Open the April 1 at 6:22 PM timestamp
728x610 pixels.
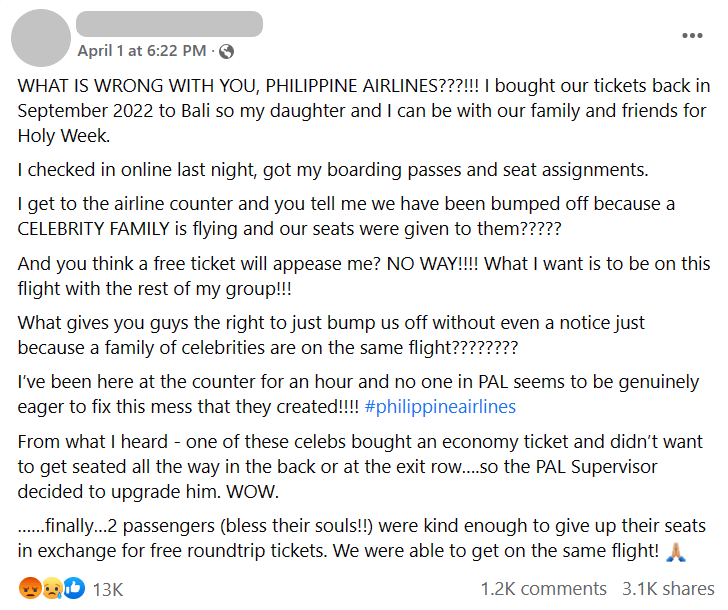(x=142, y=51)
